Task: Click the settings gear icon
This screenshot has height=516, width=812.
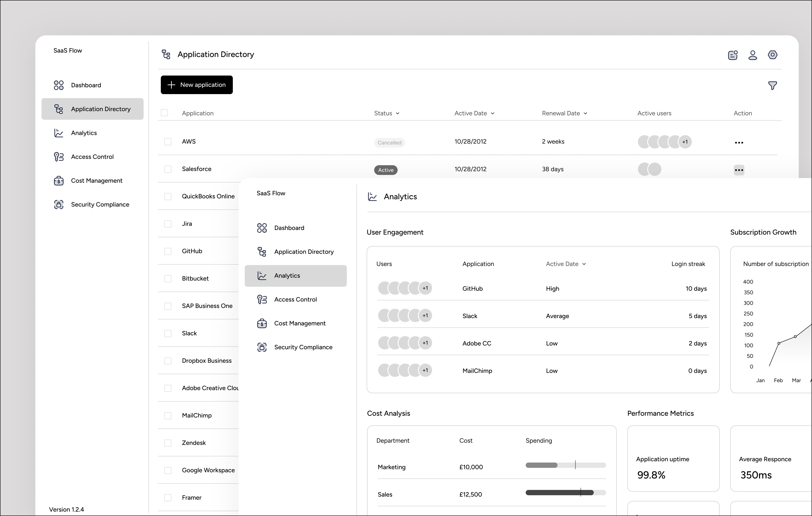Action: pyautogui.click(x=773, y=55)
